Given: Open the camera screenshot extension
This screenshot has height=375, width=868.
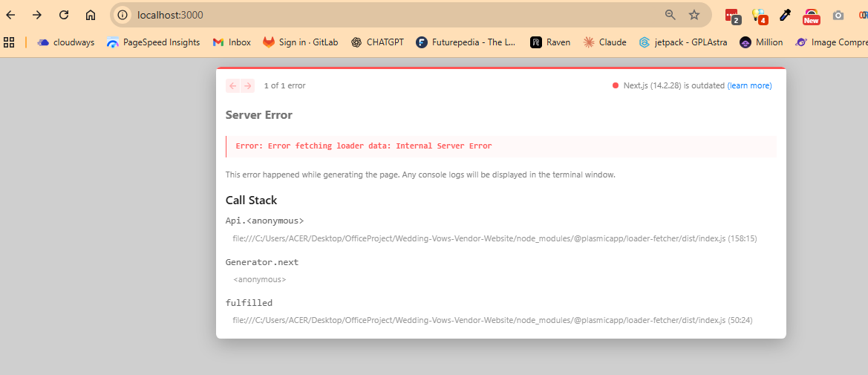Looking at the screenshot, I should (x=838, y=15).
